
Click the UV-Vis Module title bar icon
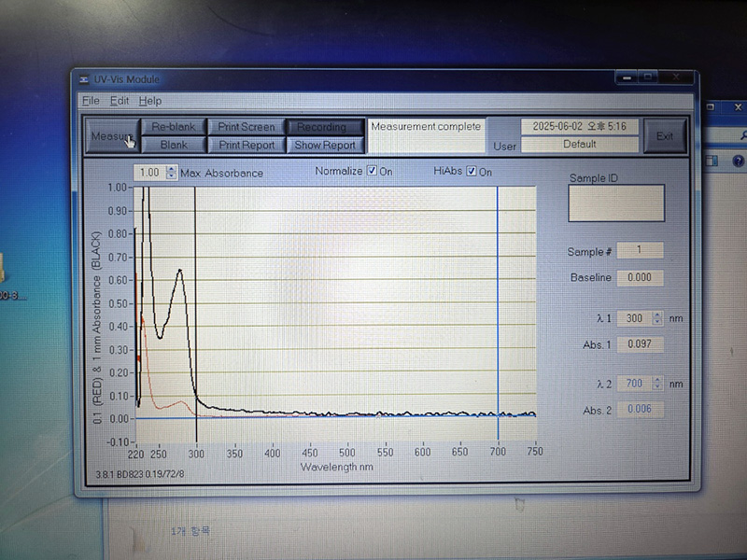click(84, 80)
